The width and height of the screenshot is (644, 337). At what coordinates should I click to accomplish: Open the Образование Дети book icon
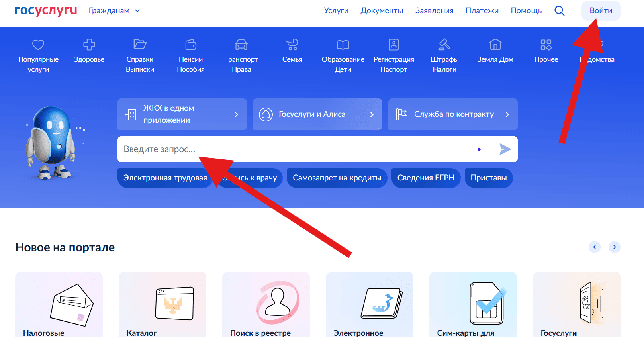343,45
